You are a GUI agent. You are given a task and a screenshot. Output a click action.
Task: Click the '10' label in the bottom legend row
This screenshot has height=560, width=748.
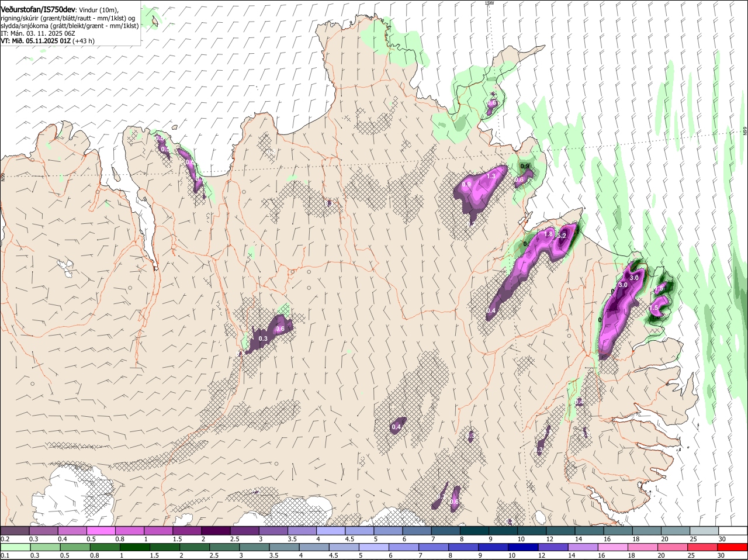tap(511, 555)
